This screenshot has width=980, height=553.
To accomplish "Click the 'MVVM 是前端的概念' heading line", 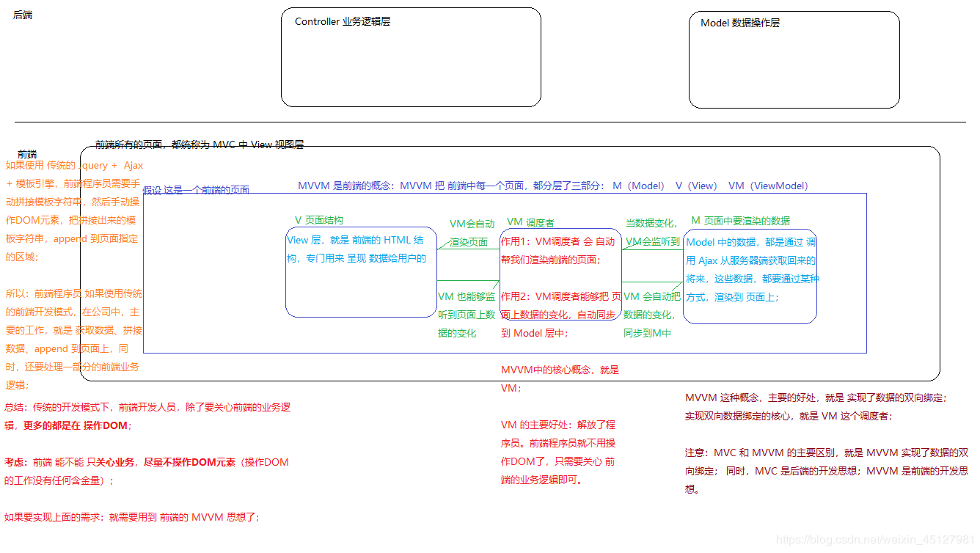I will [x=553, y=186].
